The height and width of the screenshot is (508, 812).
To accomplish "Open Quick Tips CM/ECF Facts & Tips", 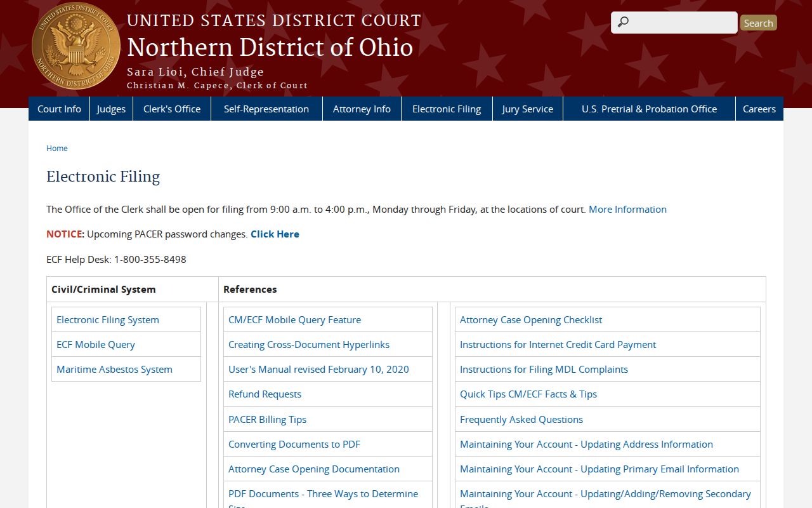I will 528,394.
